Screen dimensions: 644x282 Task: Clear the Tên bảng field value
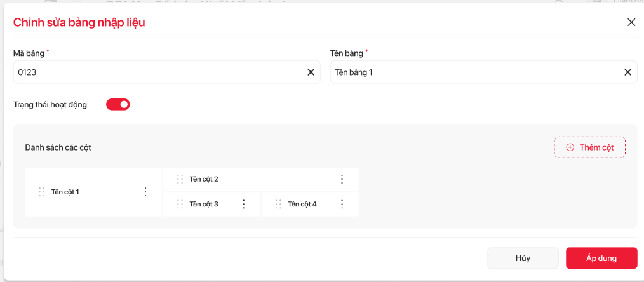coord(627,72)
